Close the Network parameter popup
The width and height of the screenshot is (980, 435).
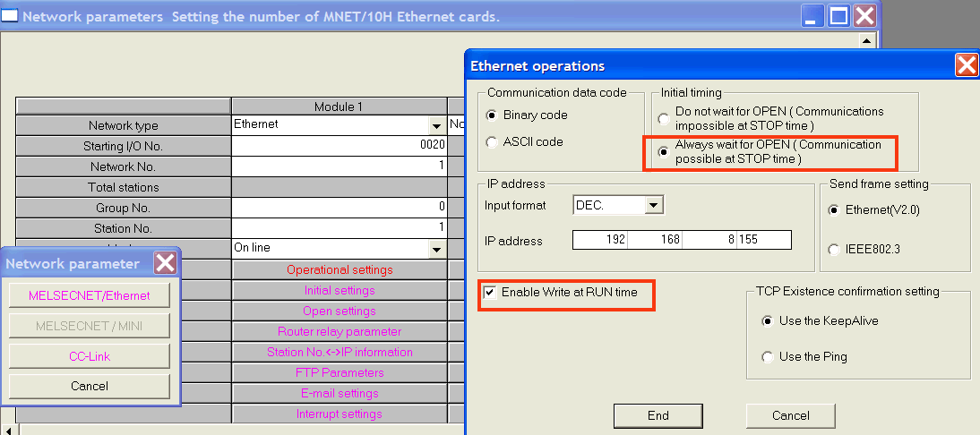point(166,263)
